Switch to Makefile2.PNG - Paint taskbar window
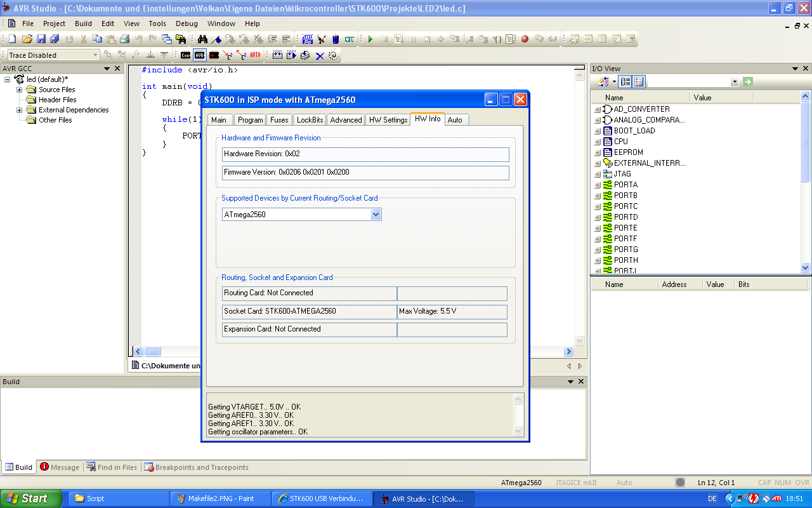 [220, 498]
